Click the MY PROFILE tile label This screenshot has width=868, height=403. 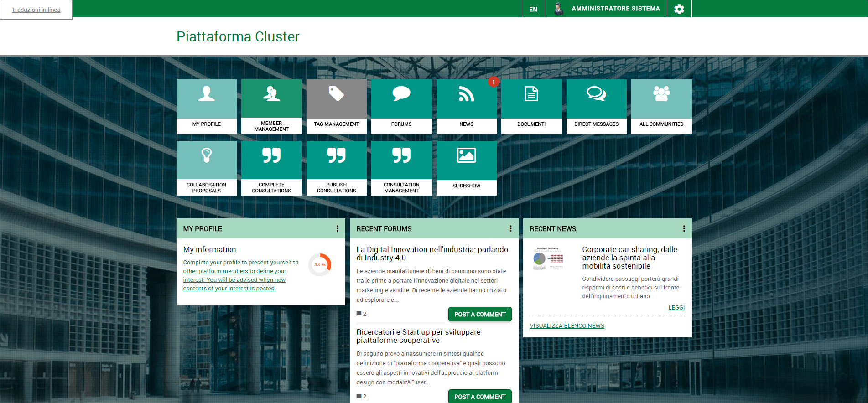[x=206, y=124]
